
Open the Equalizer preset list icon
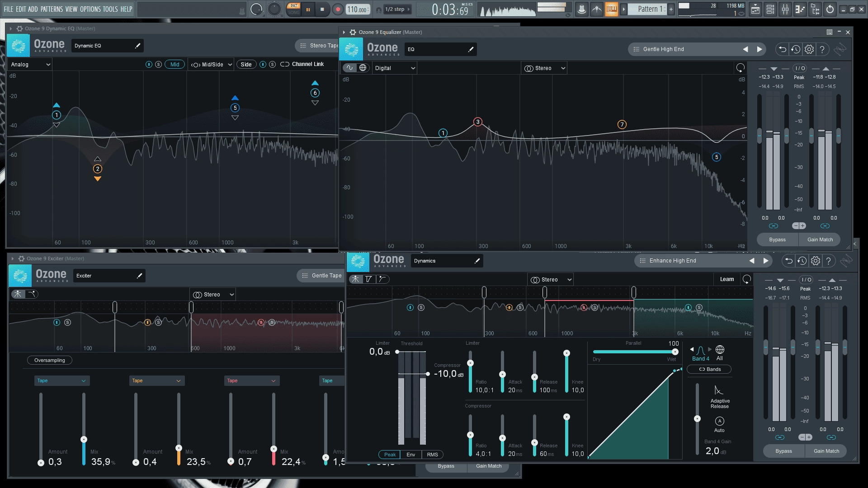coord(636,49)
